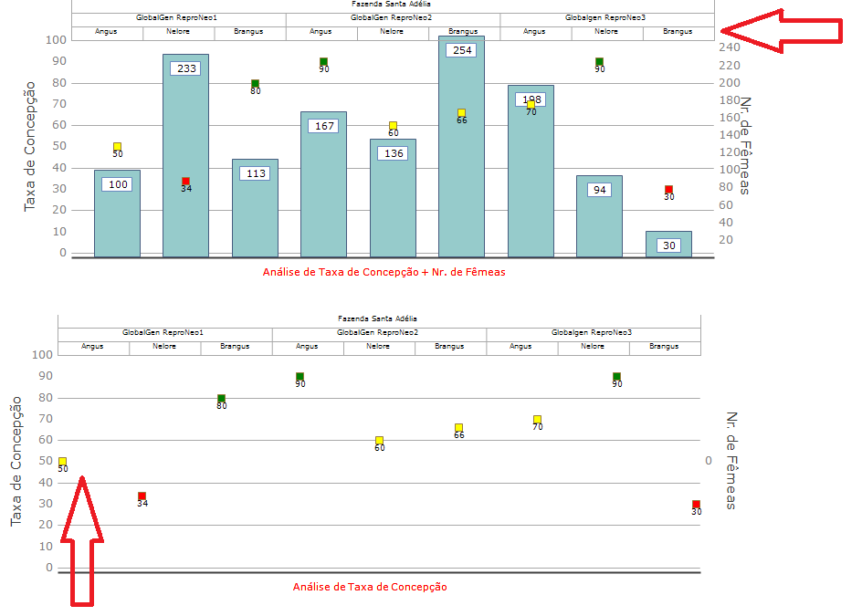Click 'Taxa de Concepção' axis title in lower chart

[x=16, y=461]
